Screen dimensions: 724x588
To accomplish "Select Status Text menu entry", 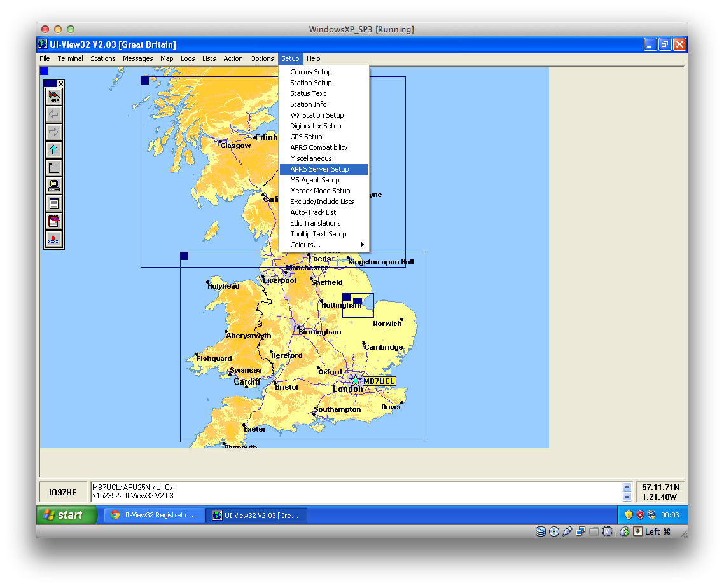I will pyautogui.click(x=324, y=93).
